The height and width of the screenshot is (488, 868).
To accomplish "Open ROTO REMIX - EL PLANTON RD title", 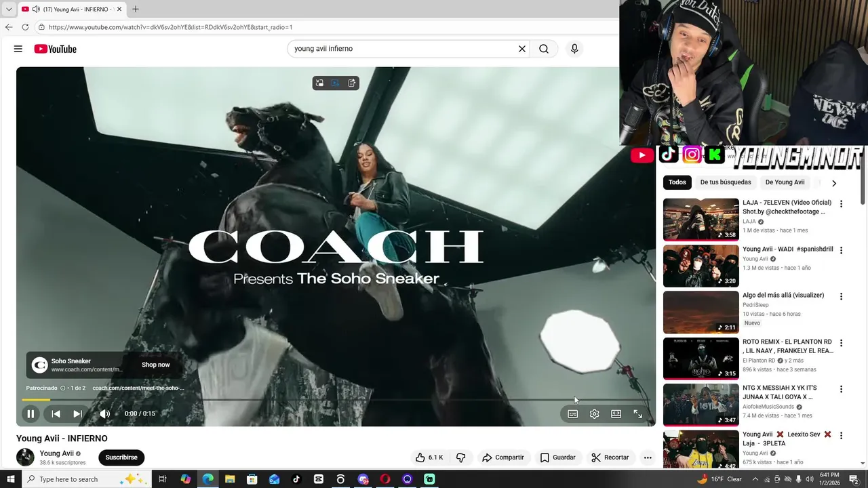I will [x=788, y=346].
